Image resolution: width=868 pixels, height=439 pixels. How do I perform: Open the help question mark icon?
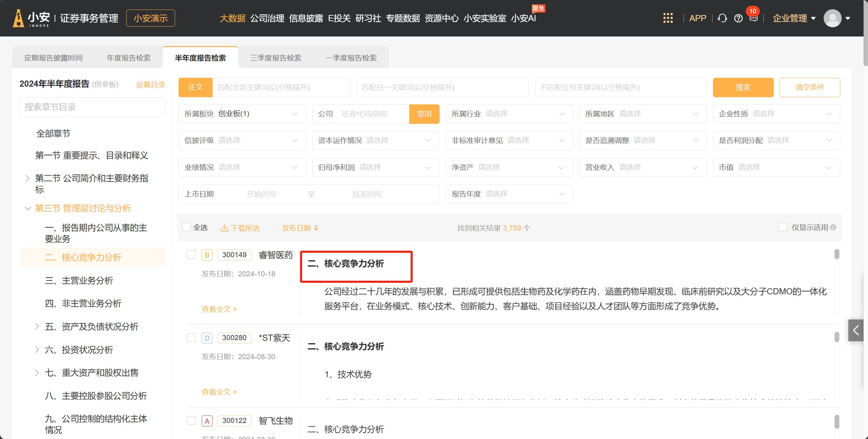click(x=738, y=18)
